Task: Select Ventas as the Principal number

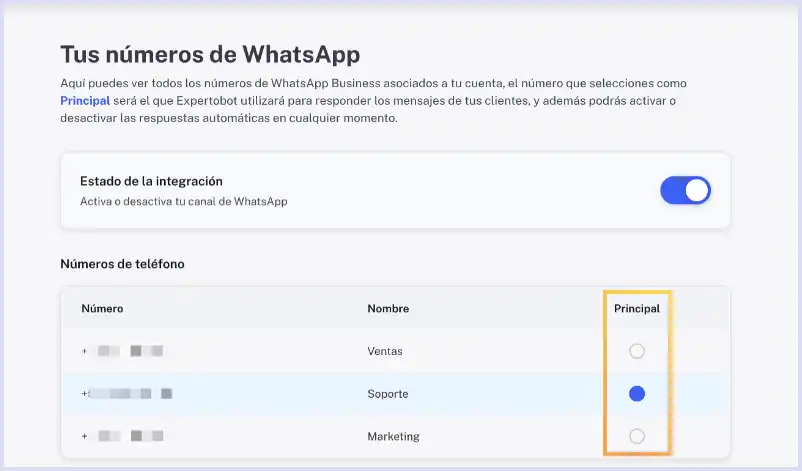Action: (637, 351)
